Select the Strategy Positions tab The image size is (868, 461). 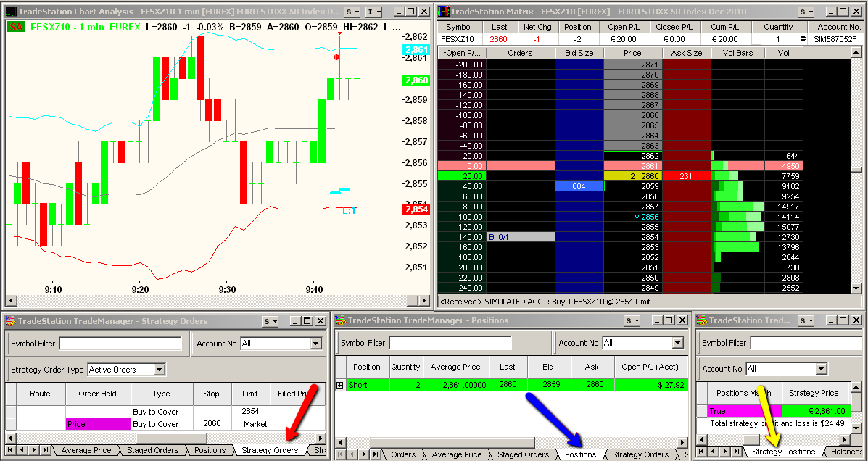tap(783, 452)
